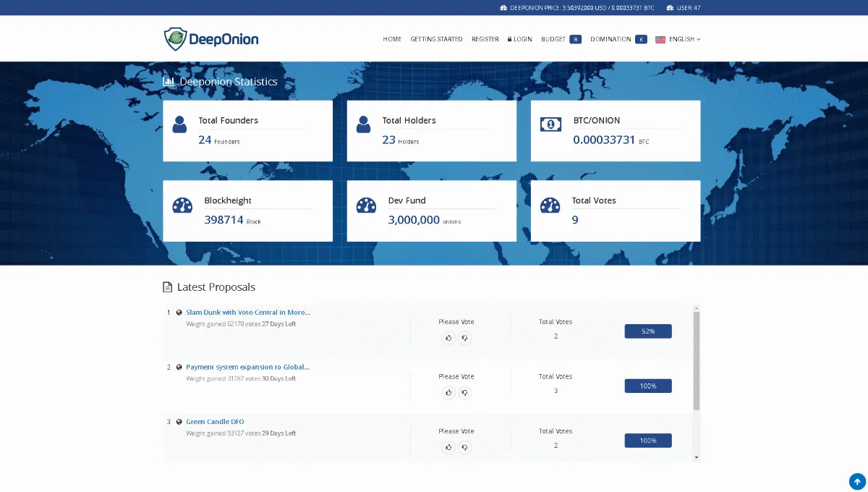Open the DOMINATION menu item

click(x=610, y=39)
